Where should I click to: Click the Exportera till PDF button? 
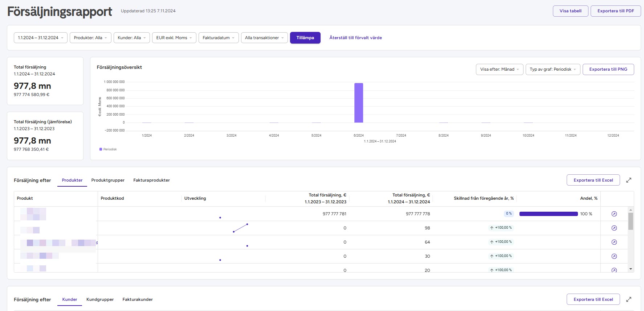click(x=615, y=11)
